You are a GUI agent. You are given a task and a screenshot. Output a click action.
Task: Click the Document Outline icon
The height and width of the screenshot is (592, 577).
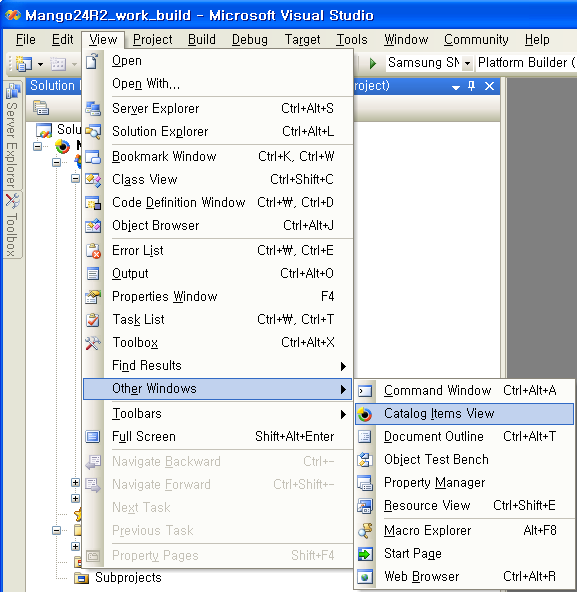point(365,437)
